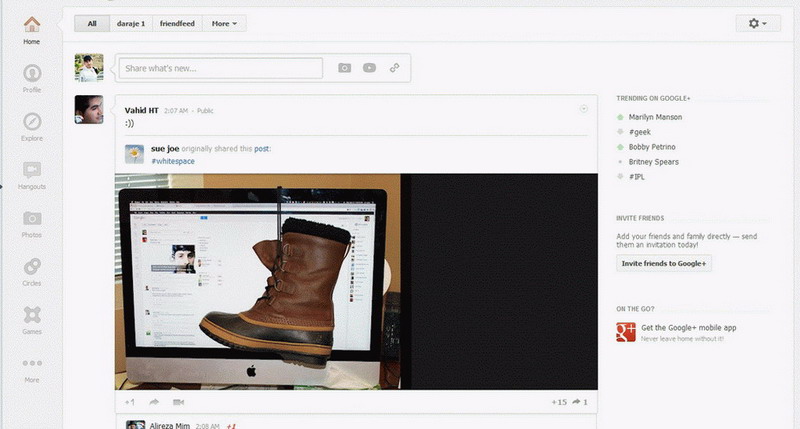The image size is (800, 429).
Task: Open Vahid HT's name link
Action: coord(141,110)
